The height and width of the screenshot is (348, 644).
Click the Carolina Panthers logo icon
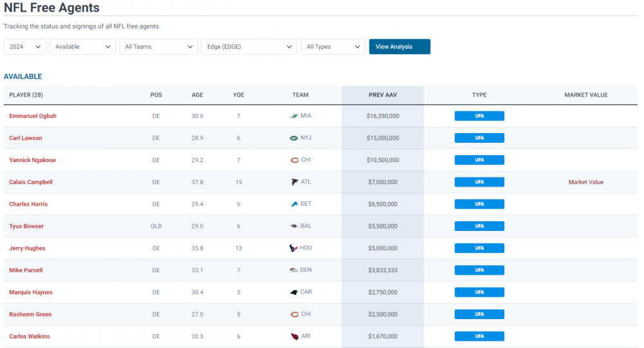[x=294, y=292]
